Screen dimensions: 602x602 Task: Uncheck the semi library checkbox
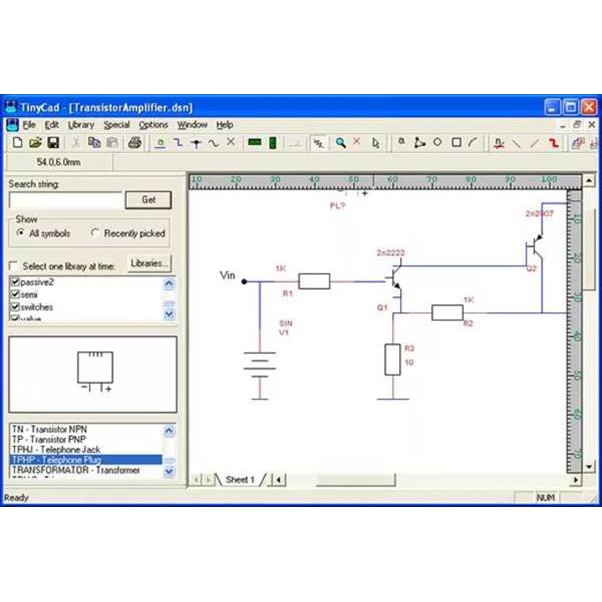click(x=14, y=295)
